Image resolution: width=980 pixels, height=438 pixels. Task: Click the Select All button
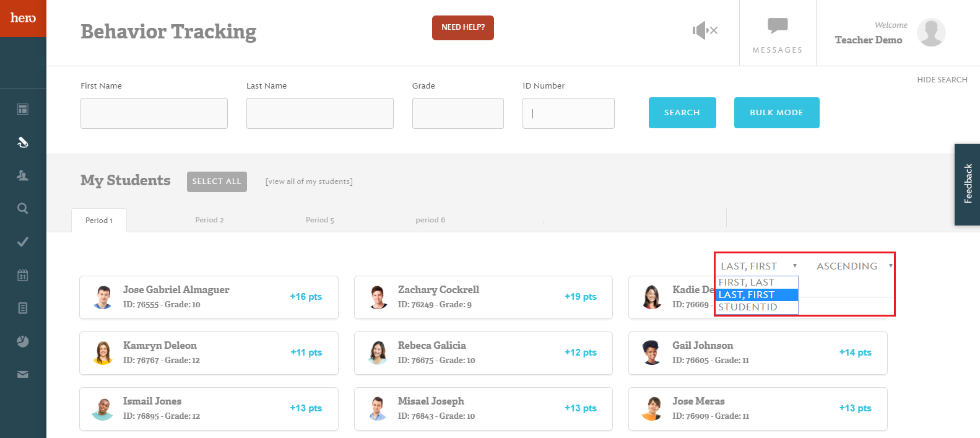(217, 182)
